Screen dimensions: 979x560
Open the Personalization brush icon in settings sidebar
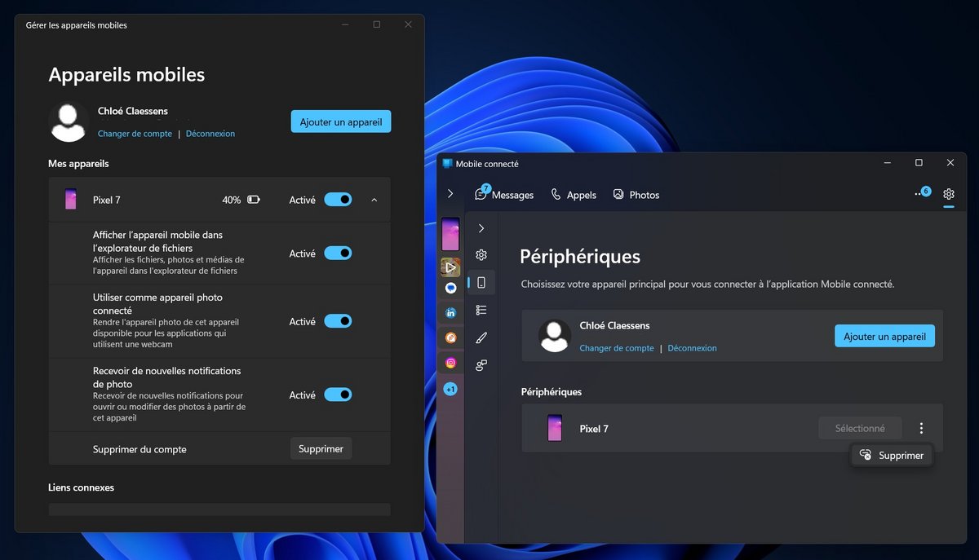pos(481,337)
